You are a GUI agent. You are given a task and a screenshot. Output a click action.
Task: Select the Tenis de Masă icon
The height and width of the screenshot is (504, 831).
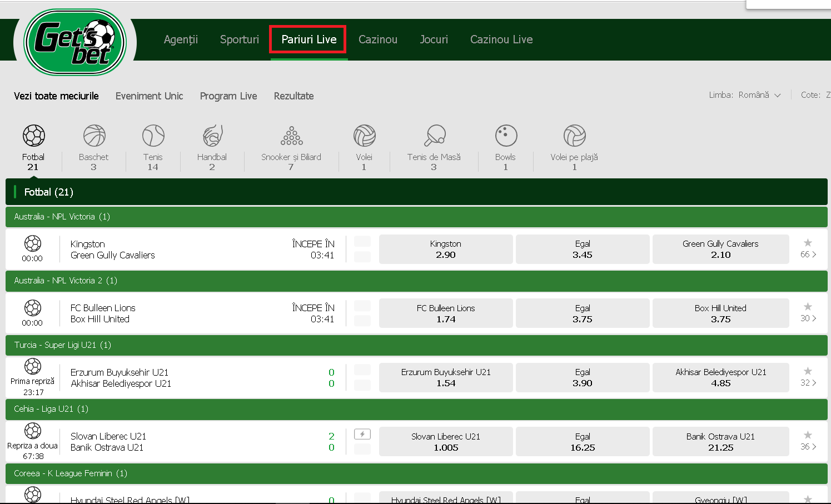click(x=434, y=136)
